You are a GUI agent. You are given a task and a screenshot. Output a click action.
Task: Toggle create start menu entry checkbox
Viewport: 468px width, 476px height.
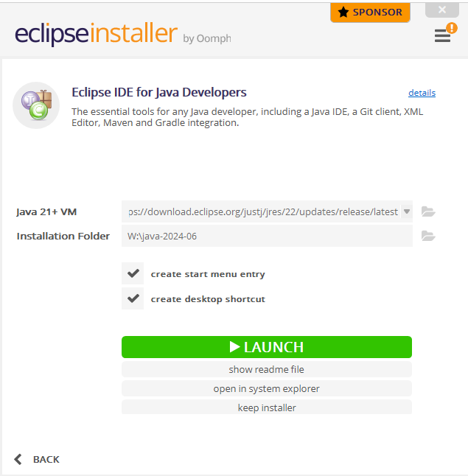133,273
